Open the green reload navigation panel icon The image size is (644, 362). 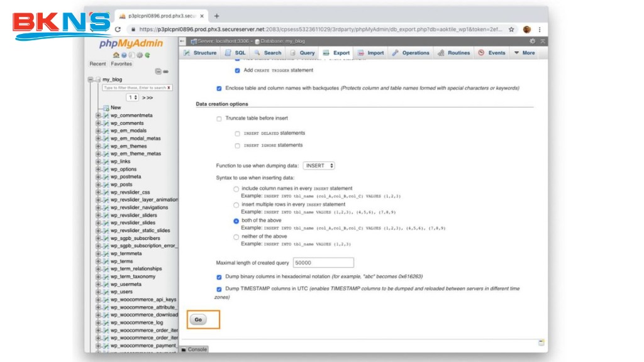click(147, 55)
